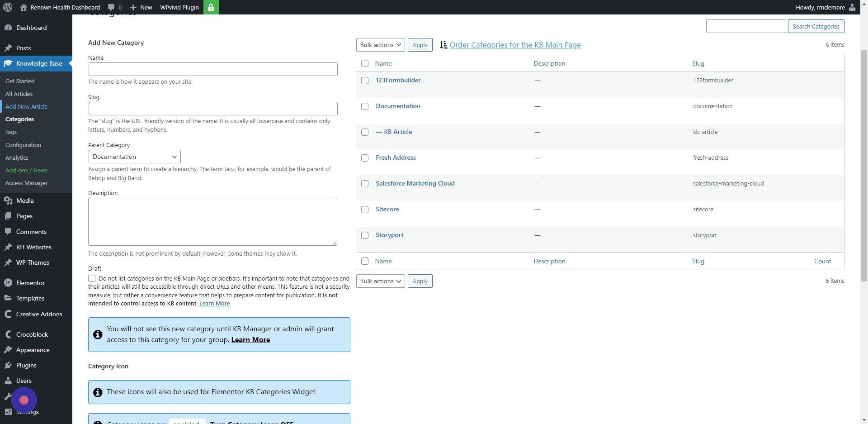
Task: Sort by Slug column header
Action: click(x=698, y=63)
